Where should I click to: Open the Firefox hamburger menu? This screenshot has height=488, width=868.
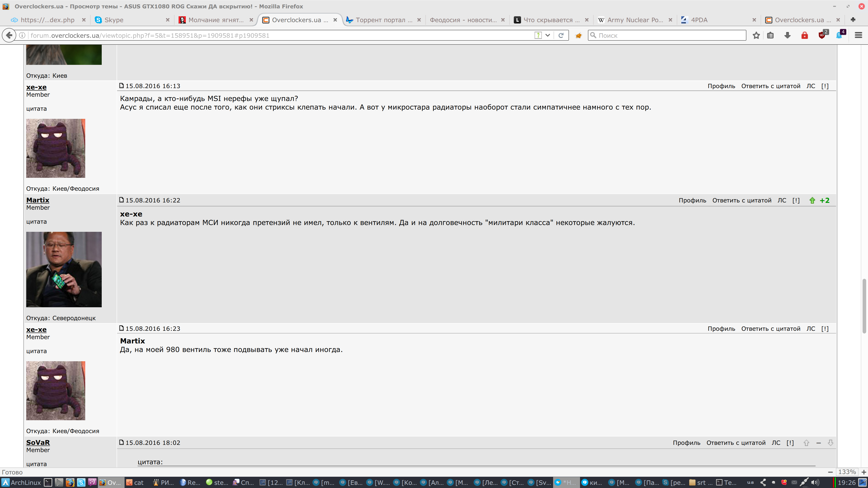(x=858, y=35)
